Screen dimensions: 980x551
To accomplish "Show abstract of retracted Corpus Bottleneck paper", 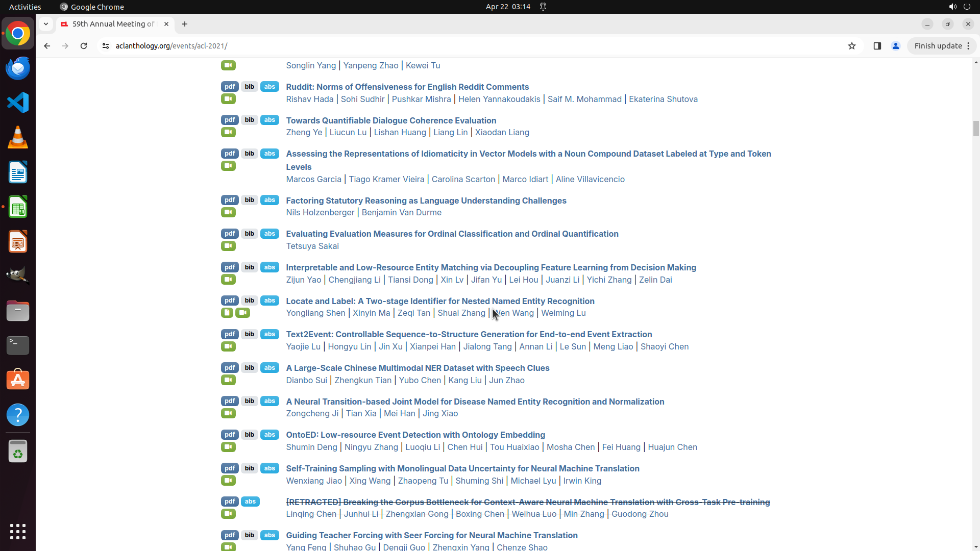I will pos(250,502).
